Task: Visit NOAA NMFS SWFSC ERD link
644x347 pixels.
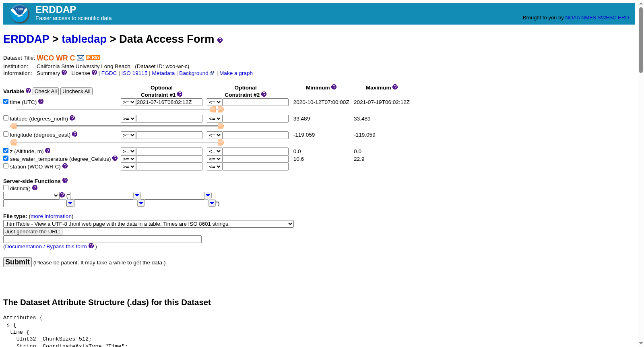Action: click(597, 18)
